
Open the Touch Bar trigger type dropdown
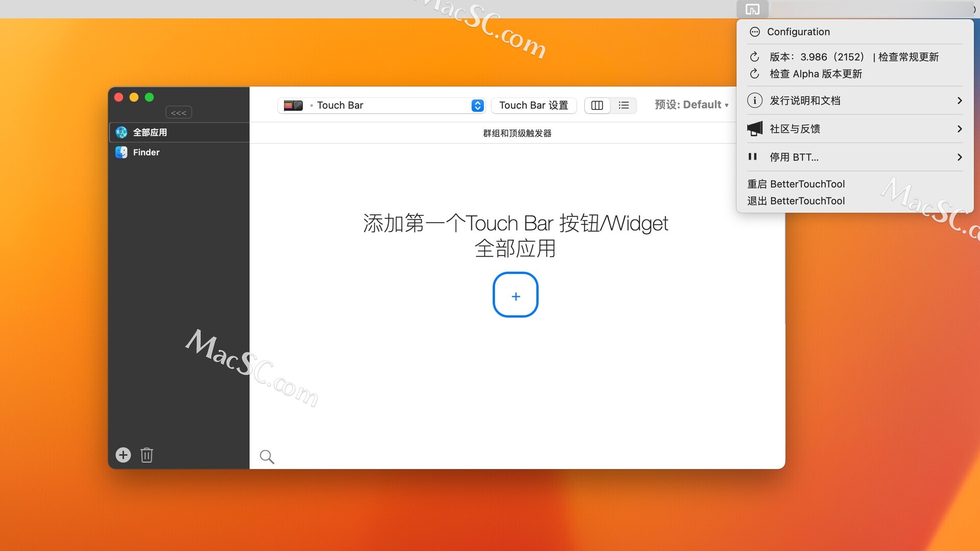[x=381, y=105]
